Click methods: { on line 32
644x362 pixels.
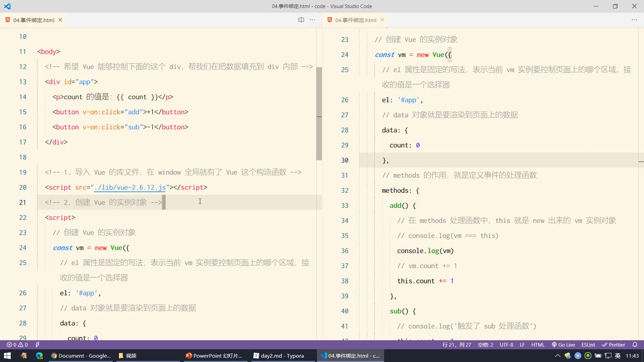click(400, 190)
